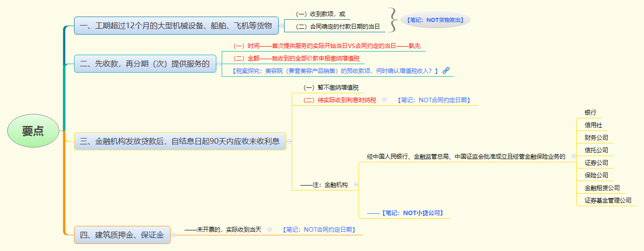Viewport: 644px width, 251px height.
Task: Collapse the 三、金融机构发放贷款 branch
Action: coord(289,141)
